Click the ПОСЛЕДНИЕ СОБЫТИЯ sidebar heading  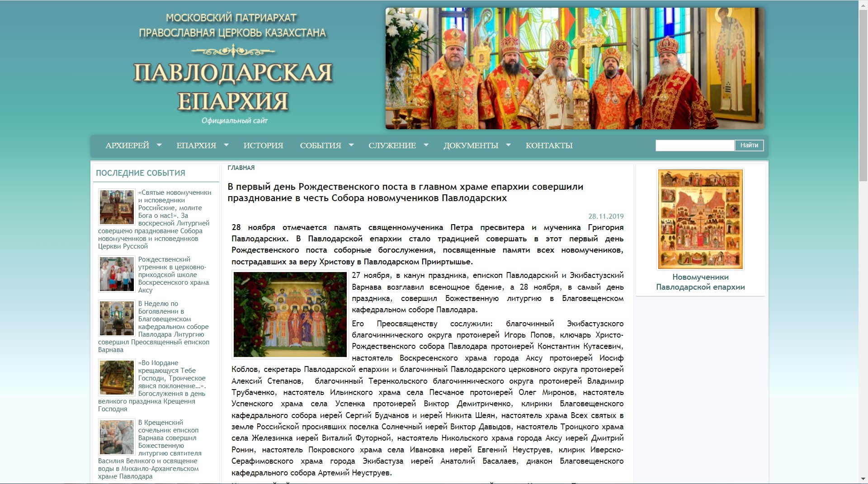(x=141, y=173)
